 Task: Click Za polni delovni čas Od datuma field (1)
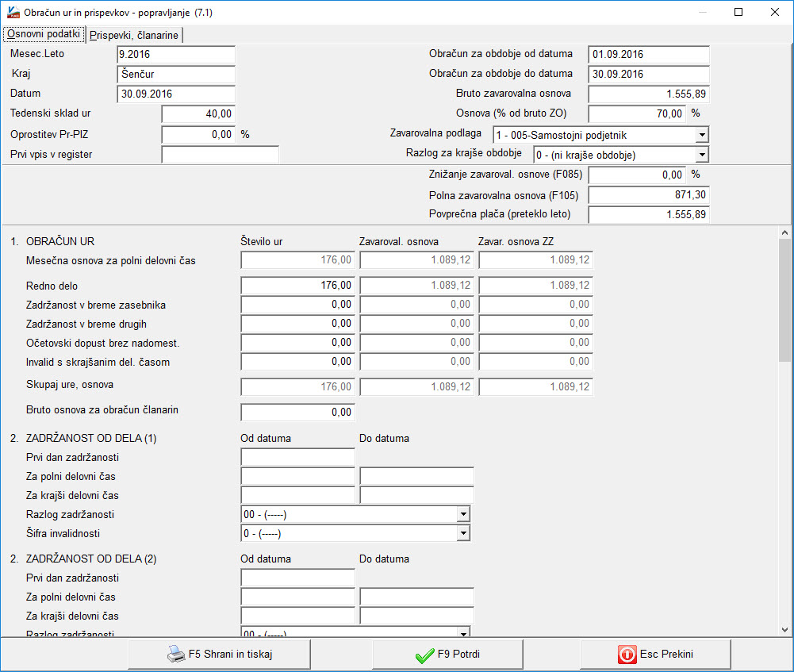coord(297,476)
